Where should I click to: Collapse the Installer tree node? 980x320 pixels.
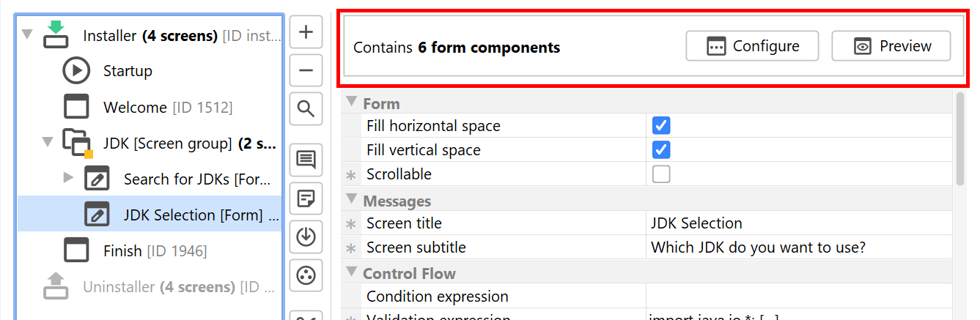tap(27, 35)
